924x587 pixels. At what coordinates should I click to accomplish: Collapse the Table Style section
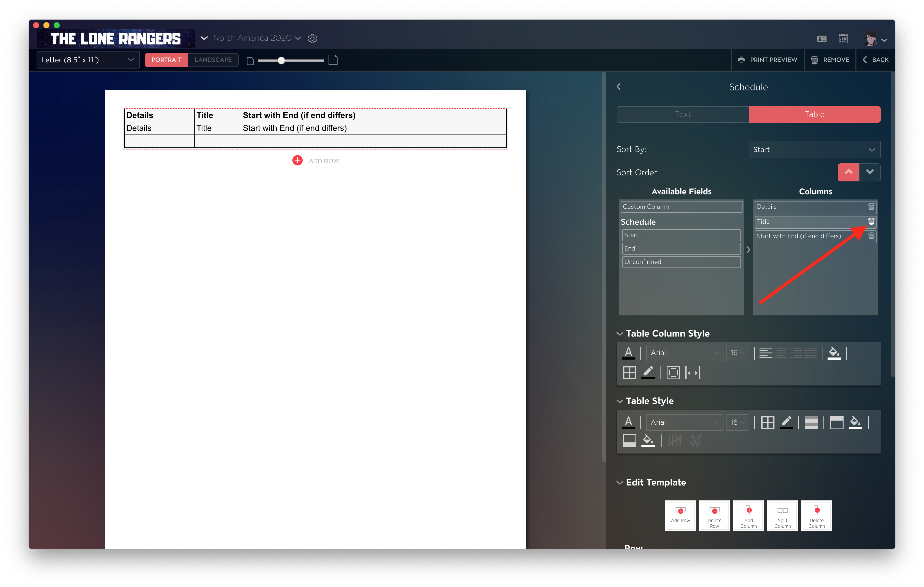tap(620, 401)
